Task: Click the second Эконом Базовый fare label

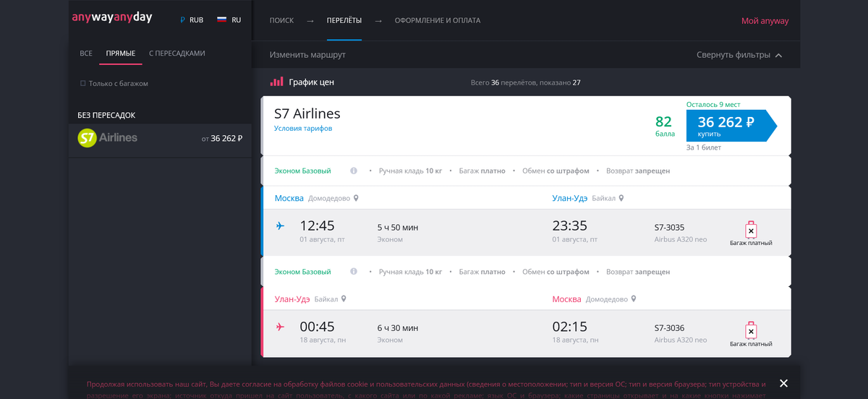Action: 302,272
